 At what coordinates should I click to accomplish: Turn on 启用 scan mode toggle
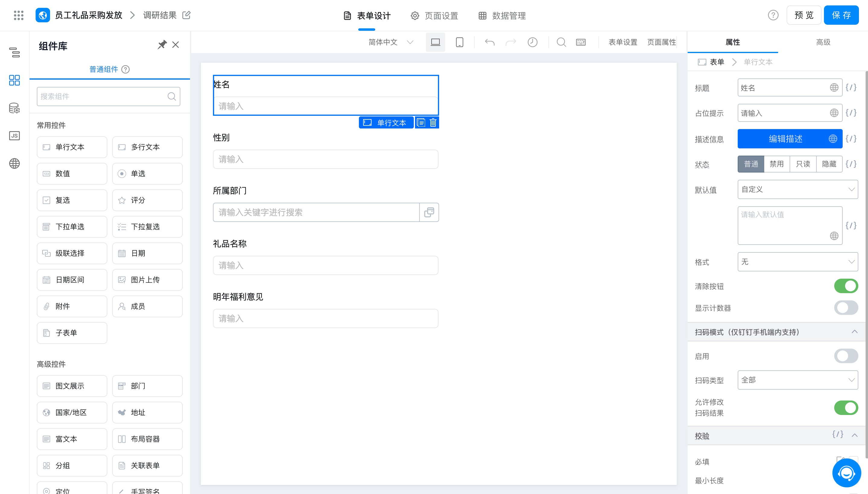point(846,356)
